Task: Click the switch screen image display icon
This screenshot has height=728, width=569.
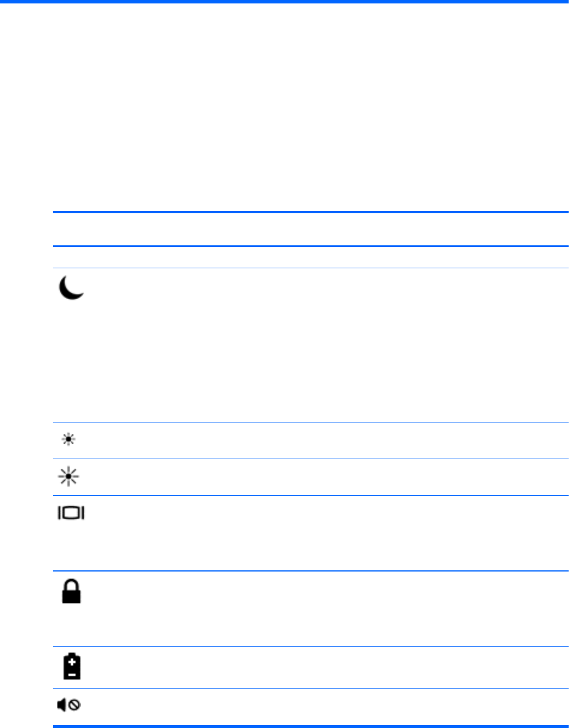Action: pyautogui.click(x=71, y=513)
